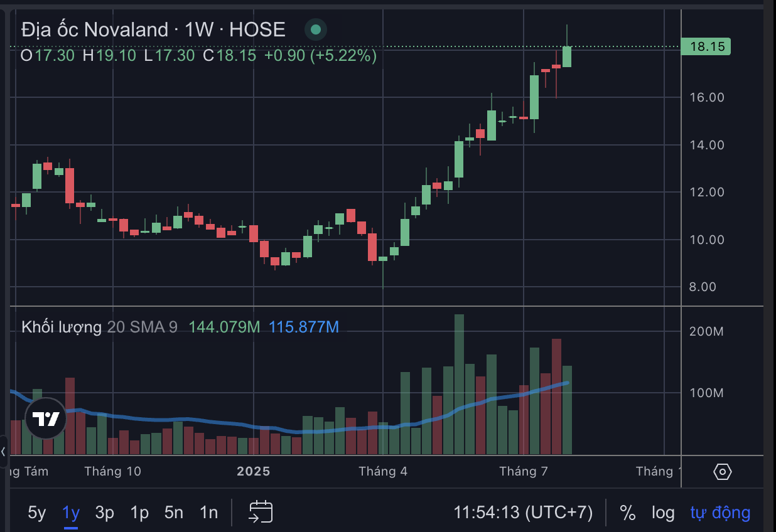Image resolution: width=776 pixels, height=532 pixels.
Task: Open the UTC+7 timezone menu
Action: click(x=523, y=513)
